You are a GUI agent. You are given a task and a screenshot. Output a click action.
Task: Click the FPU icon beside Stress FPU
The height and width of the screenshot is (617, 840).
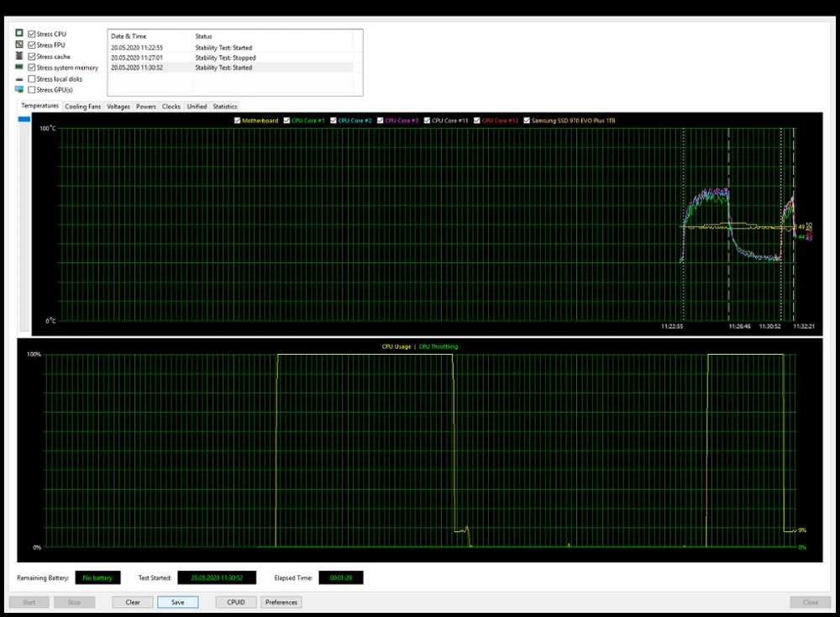click(x=18, y=45)
